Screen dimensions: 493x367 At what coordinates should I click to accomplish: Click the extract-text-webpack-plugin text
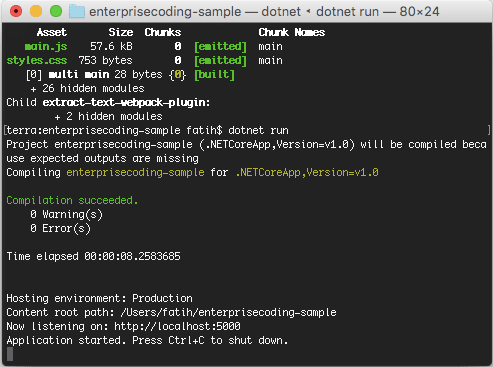coord(126,102)
